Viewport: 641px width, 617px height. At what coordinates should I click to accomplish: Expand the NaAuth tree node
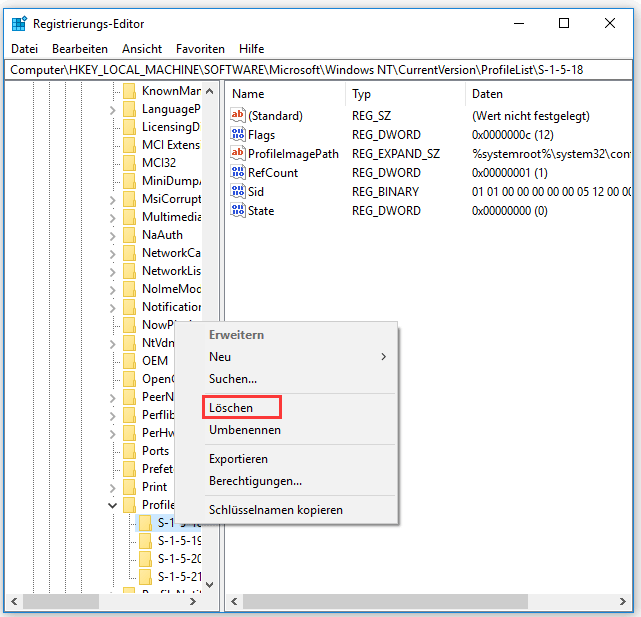pyautogui.click(x=112, y=236)
